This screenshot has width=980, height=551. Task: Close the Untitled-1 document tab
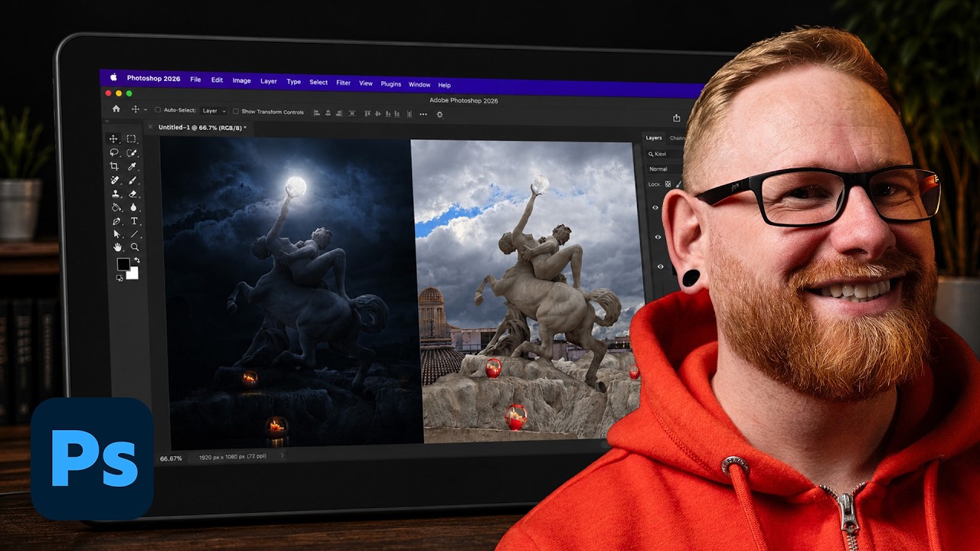(150, 127)
